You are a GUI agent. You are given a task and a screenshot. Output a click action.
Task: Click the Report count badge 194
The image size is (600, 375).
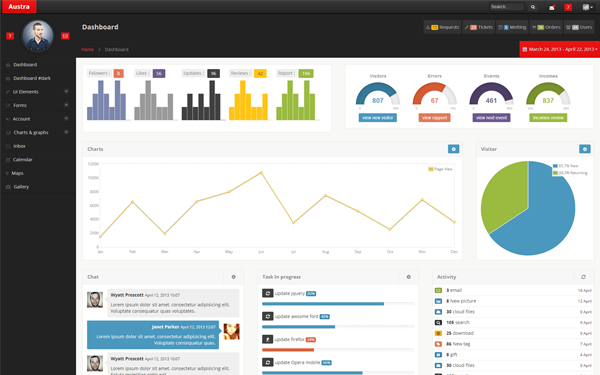306,73
